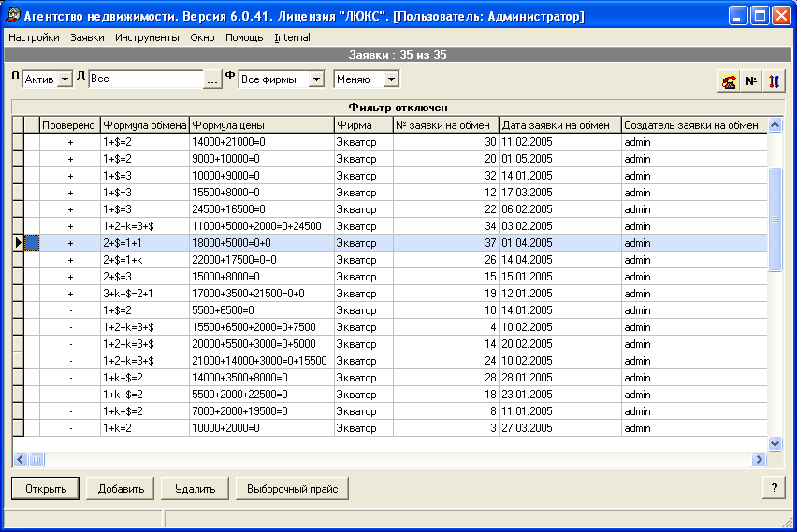Select cell 9000+10000=0
This screenshot has width=797, height=532.
click(262, 159)
